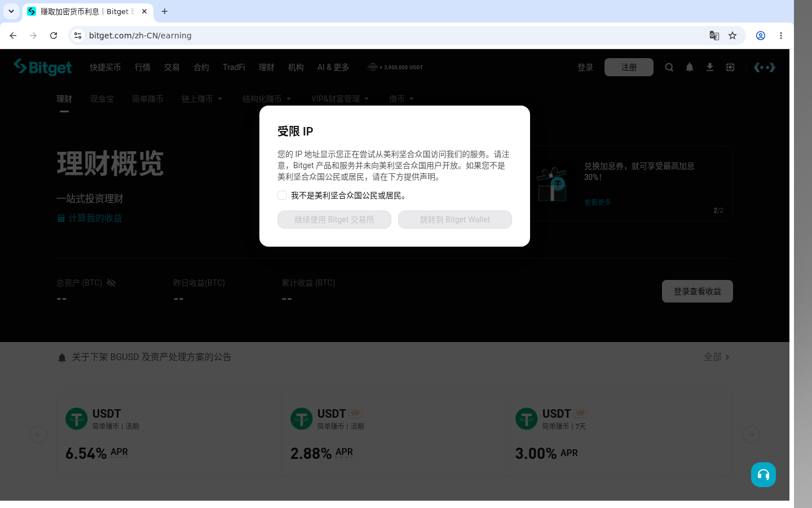Open the TradFi menu item

[x=234, y=67]
